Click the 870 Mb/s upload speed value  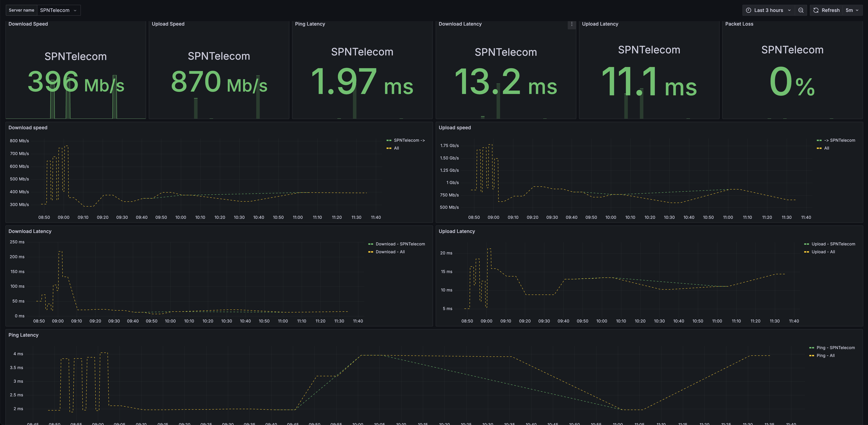[x=219, y=82]
